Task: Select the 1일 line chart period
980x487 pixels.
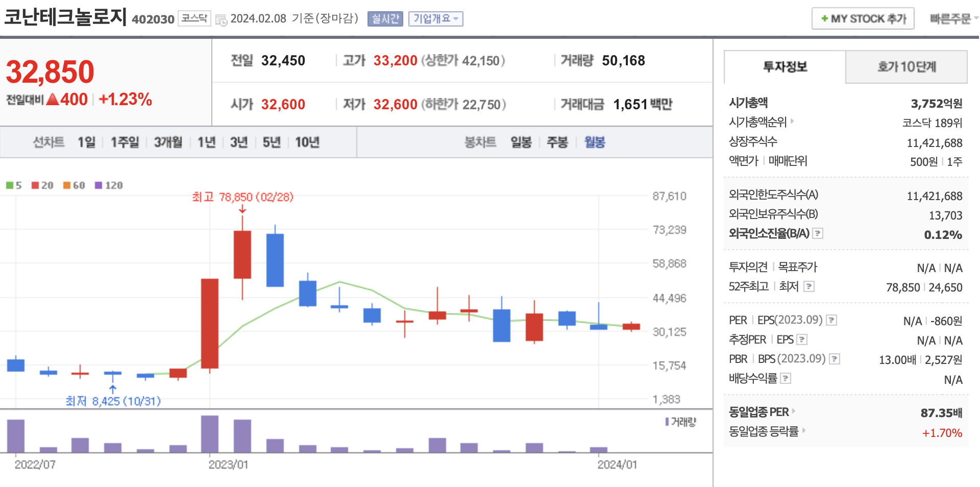Action: [x=86, y=142]
